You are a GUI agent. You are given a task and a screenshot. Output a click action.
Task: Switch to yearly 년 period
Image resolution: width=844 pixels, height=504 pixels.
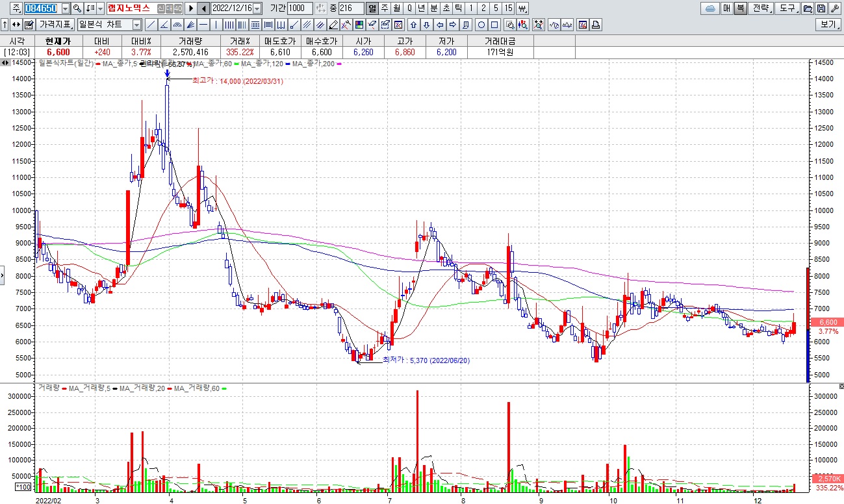pyautogui.click(x=421, y=8)
